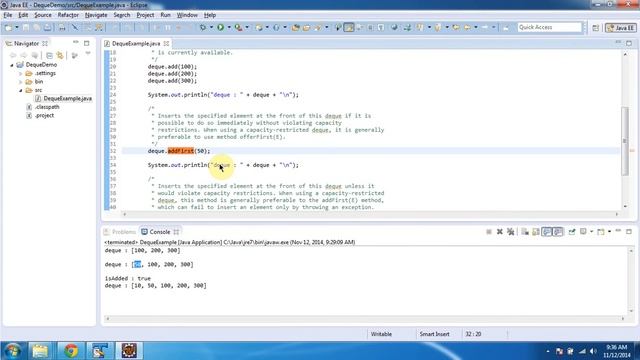The height and width of the screenshot is (360, 640).
Task: Open the Project menu
Action: pos(145,15)
